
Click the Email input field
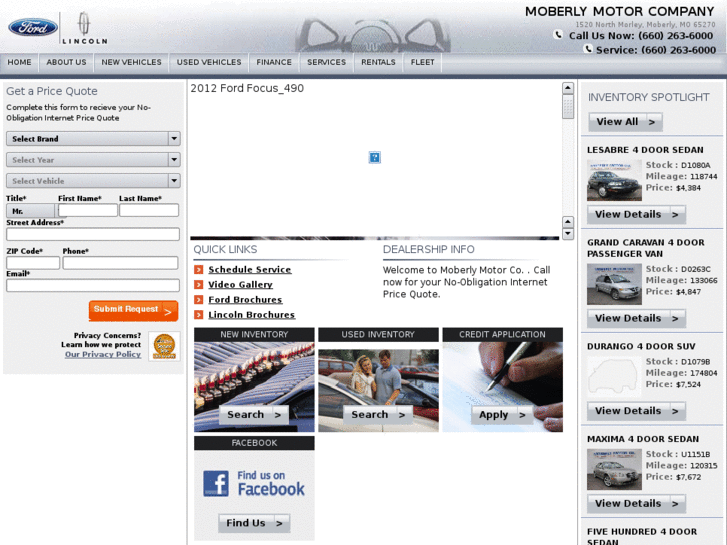click(x=93, y=285)
